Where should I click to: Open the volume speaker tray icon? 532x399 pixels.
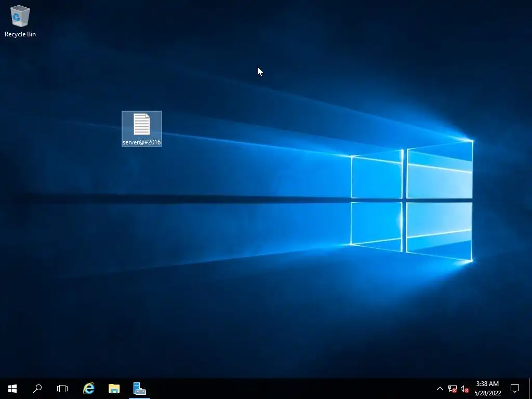tap(465, 389)
